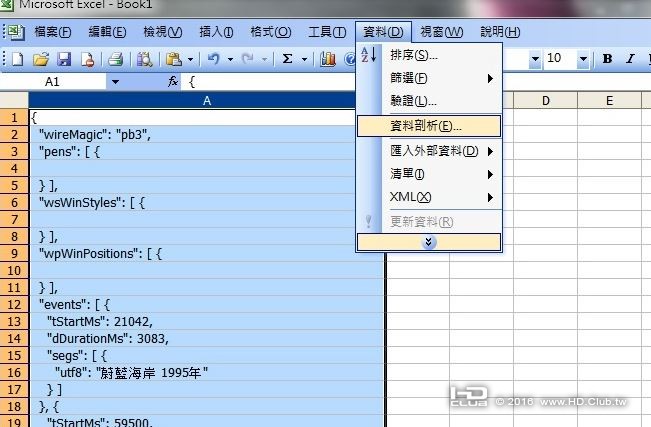The width and height of the screenshot is (651, 427).
Task: Click the Redo arrow icon
Action: (248, 59)
